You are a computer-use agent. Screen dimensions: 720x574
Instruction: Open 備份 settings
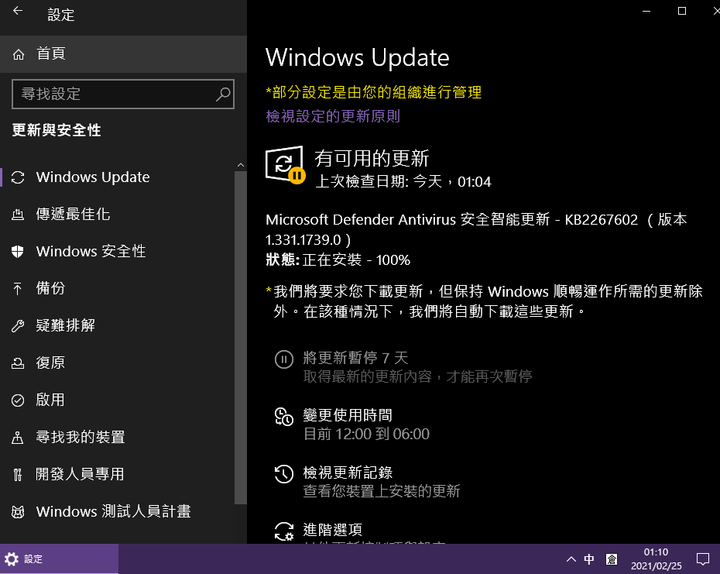(x=51, y=288)
